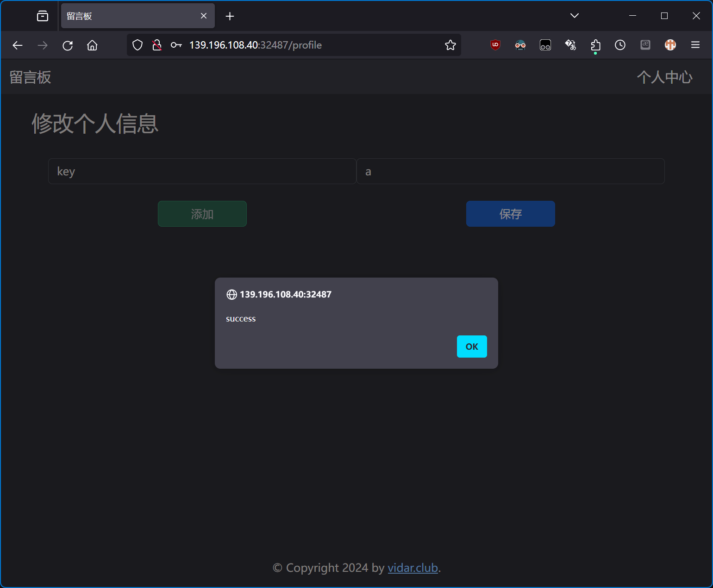Expand the list all tabs dropdown

[574, 16]
